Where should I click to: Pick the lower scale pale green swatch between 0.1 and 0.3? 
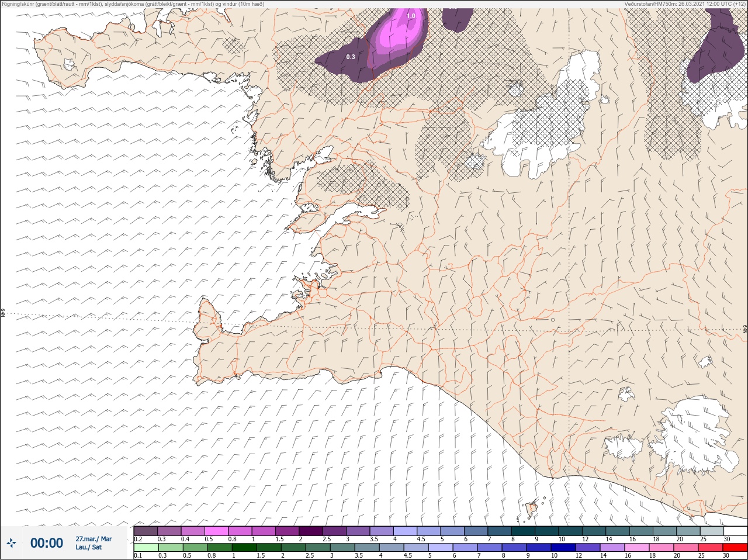point(146,548)
